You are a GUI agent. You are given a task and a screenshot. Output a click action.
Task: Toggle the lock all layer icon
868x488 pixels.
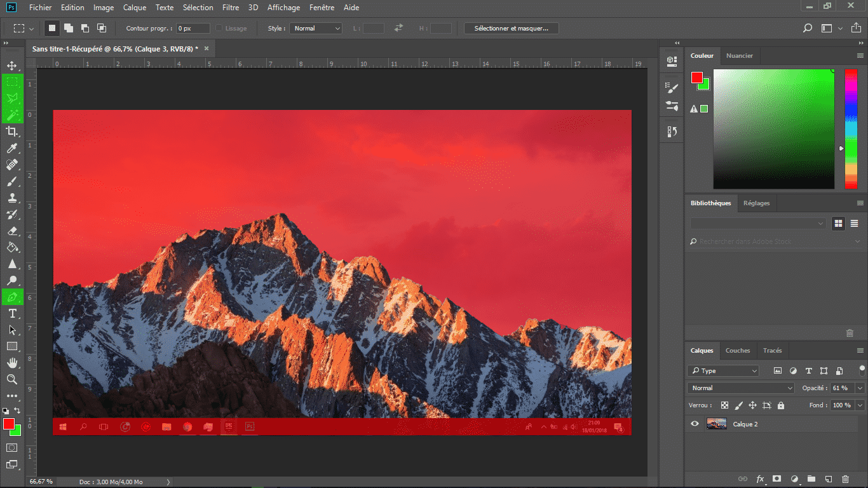781,405
